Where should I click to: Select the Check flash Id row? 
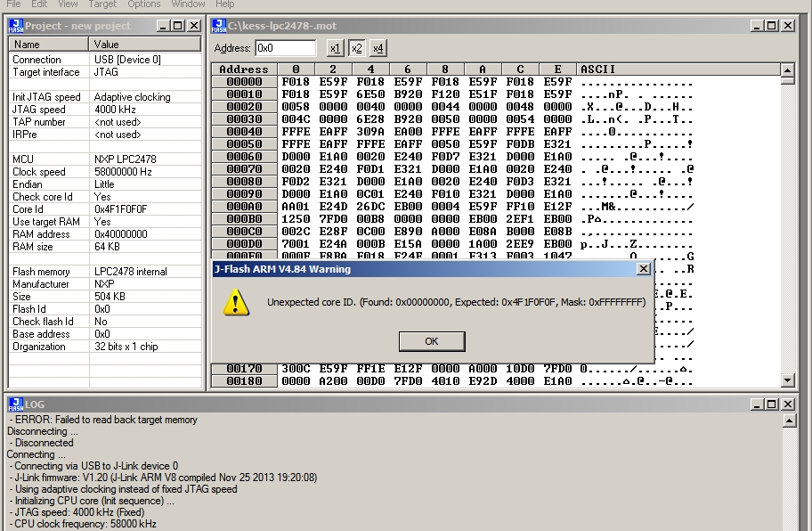[105, 322]
